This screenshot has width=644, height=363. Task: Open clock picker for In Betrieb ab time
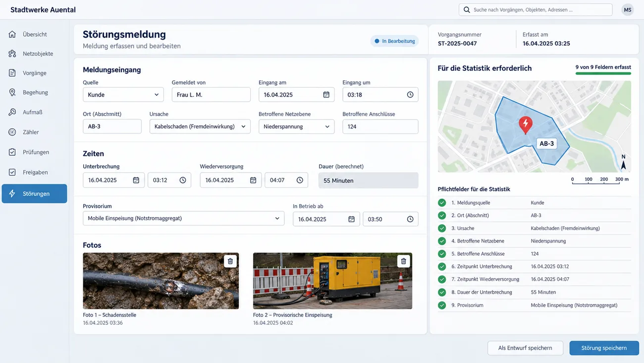point(410,219)
